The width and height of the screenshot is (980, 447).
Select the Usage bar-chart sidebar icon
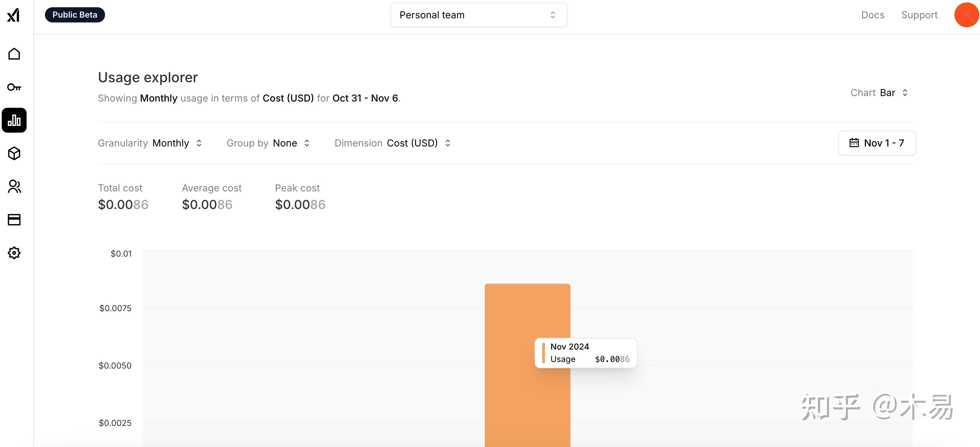14,120
